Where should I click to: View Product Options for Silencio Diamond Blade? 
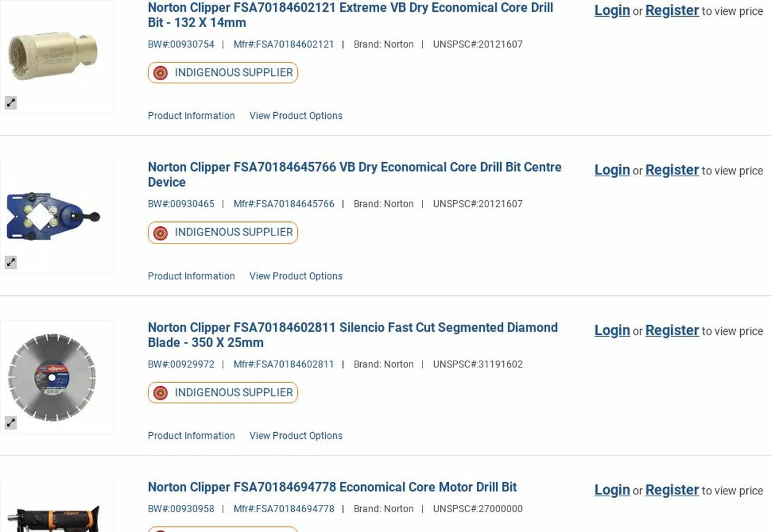click(x=295, y=436)
